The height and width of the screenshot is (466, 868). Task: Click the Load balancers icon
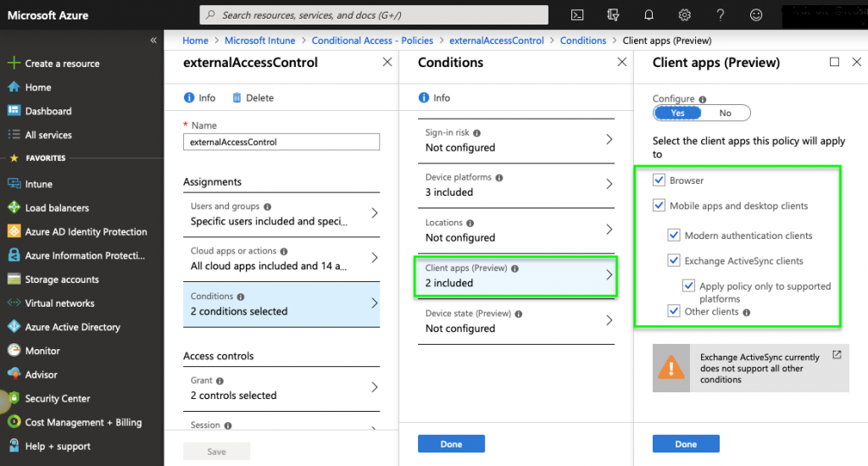pos(14,208)
